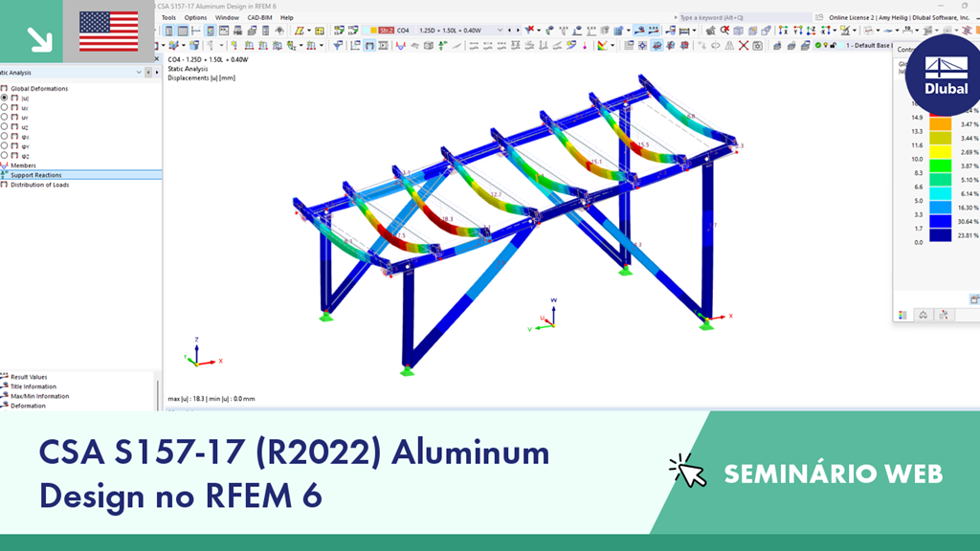980x551 pixels.
Task: Click the view in Y direction axis icon
Action: [798, 30]
